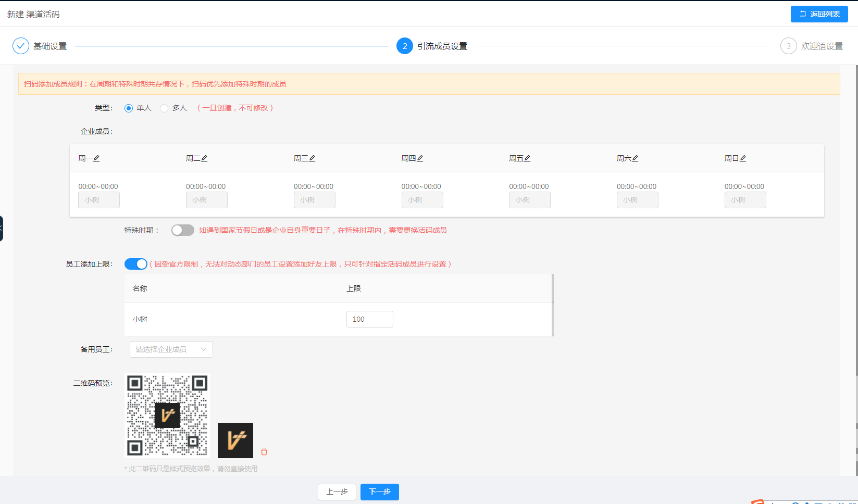Edit Saturday schedule with pencil icon
The height and width of the screenshot is (504, 858).
(635, 158)
